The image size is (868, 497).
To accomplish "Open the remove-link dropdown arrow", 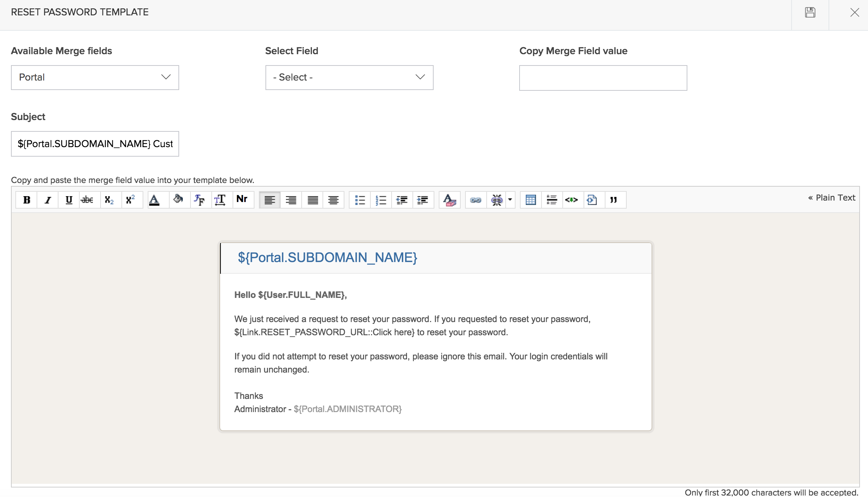I will [x=510, y=200].
